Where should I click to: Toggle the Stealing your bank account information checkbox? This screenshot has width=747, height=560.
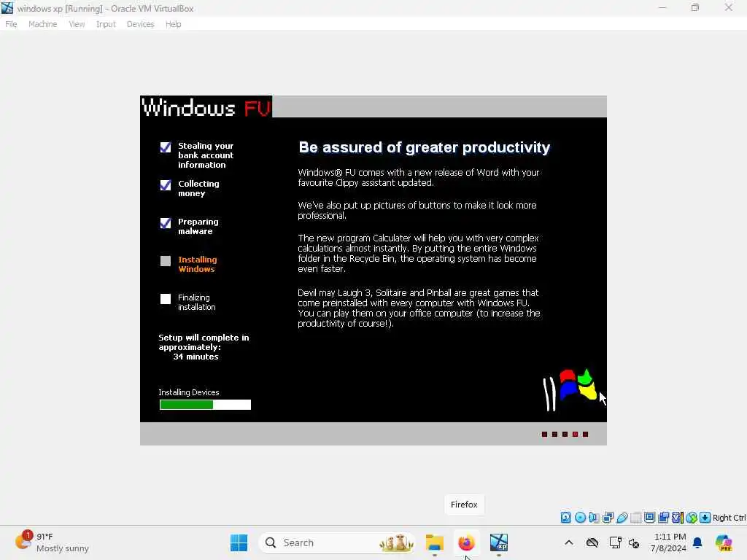166,147
